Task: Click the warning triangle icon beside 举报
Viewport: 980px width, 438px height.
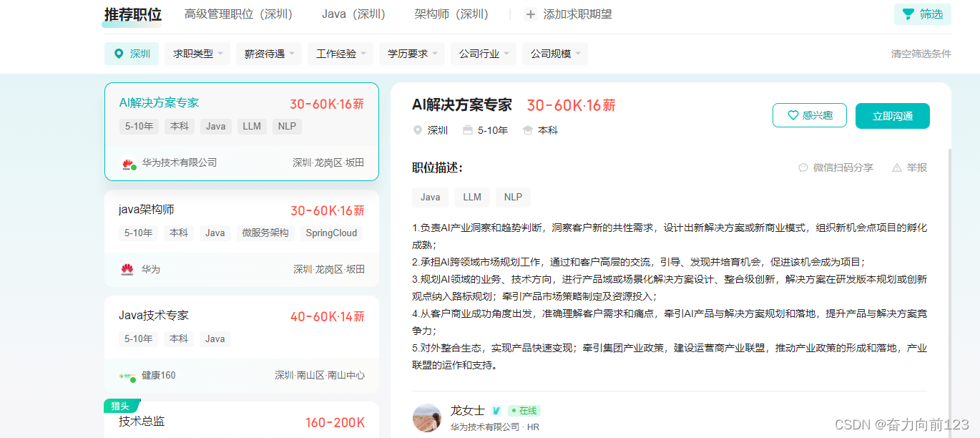Action: [897, 167]
